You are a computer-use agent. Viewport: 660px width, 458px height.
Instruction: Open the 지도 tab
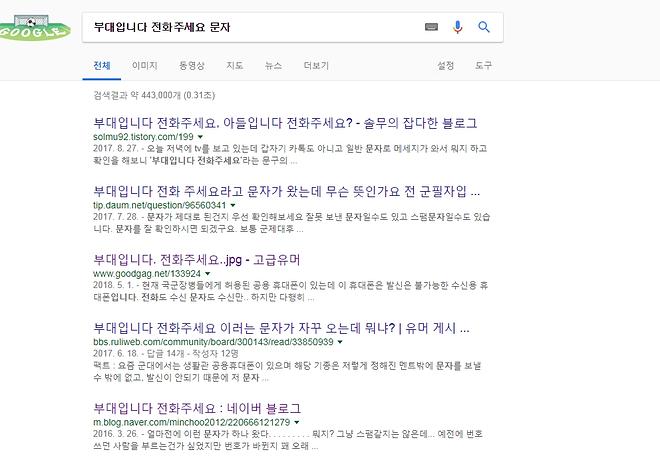(234, 66)
